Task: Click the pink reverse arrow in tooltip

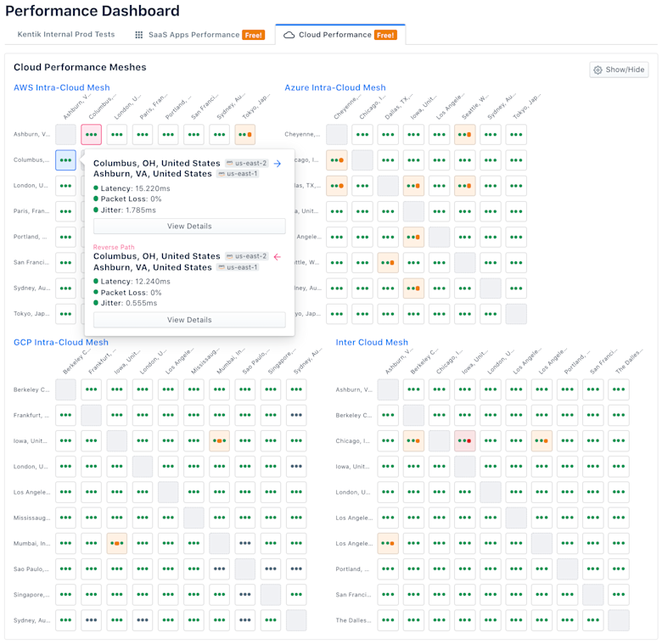Action: click(x=278, y=256)
